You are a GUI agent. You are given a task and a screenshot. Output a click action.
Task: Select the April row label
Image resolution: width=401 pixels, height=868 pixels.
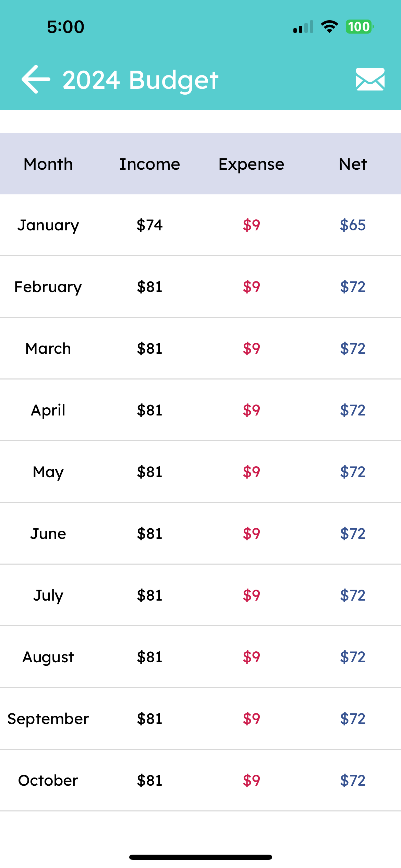(x=48, y=410)
